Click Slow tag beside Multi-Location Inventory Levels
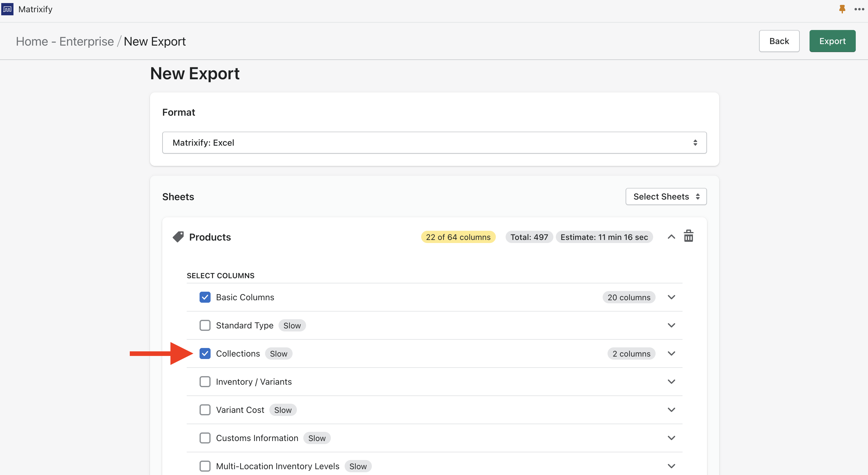 (358, 466)
